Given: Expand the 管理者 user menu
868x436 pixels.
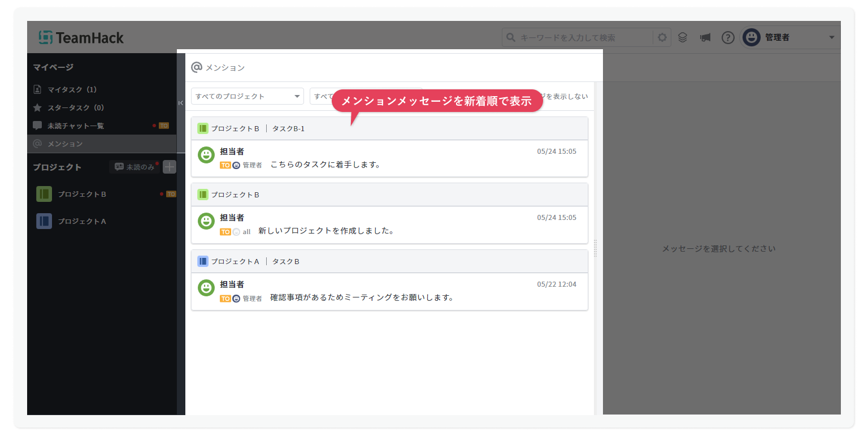Looking at the screenshot, I should coord(831,37).
